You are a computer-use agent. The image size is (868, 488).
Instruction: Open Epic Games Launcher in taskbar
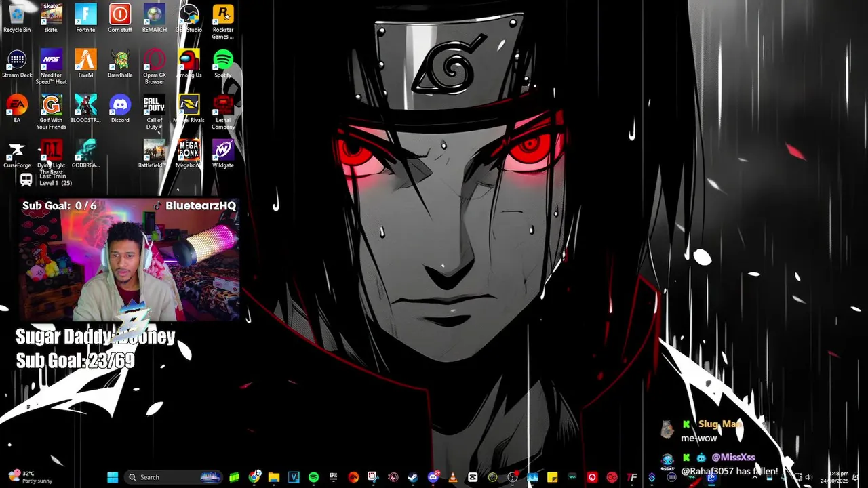point(334,477)
